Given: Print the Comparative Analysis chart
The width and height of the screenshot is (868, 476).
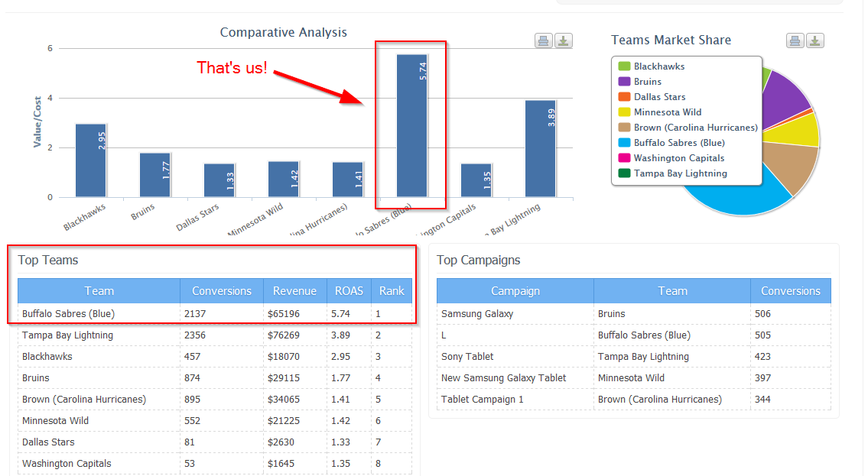Looking at the screenshot, I should [x=543, y=40].
